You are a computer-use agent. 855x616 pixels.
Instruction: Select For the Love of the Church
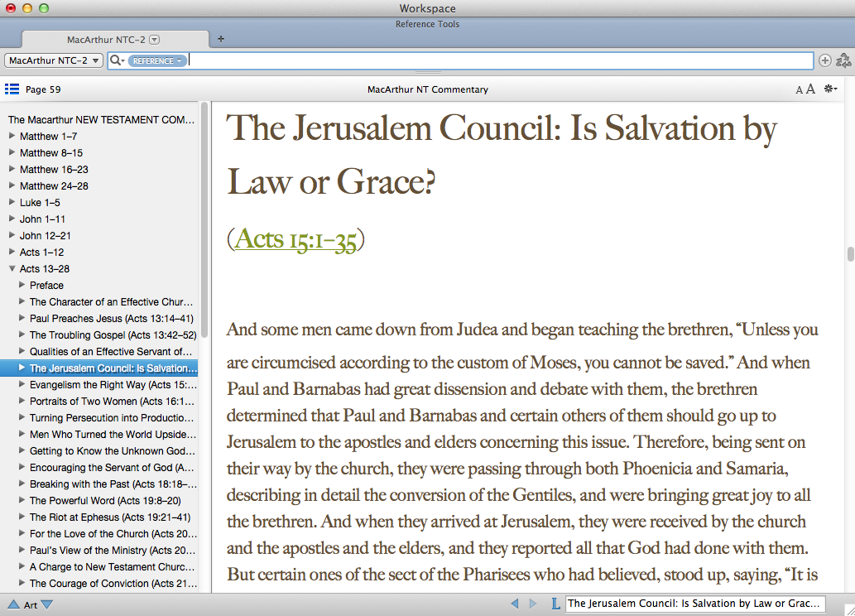pos(113,533)
